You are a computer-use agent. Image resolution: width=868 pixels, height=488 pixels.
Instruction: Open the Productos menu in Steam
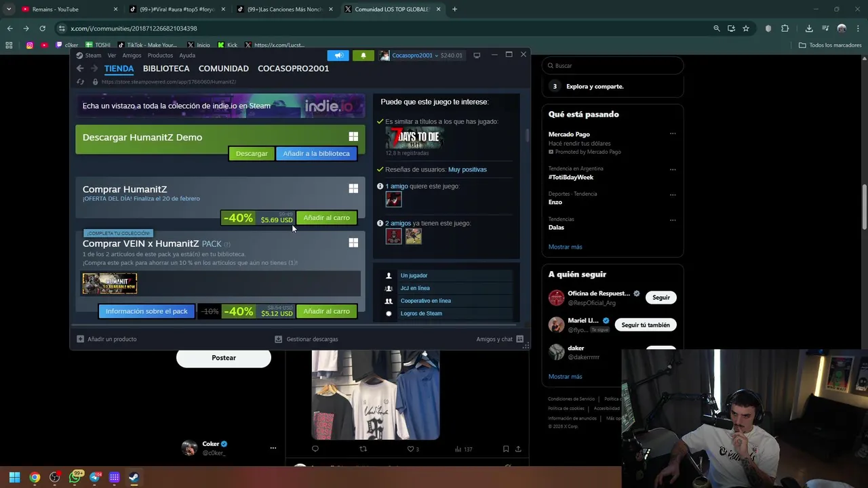pyautogui.click(x=160, y=56)
